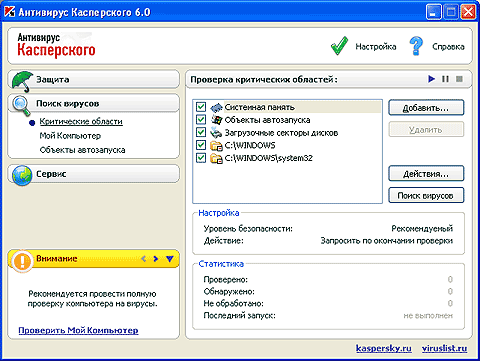Show previous notification in Внимание panel
This screenshot has height=361, width=480.
[144, 258]
